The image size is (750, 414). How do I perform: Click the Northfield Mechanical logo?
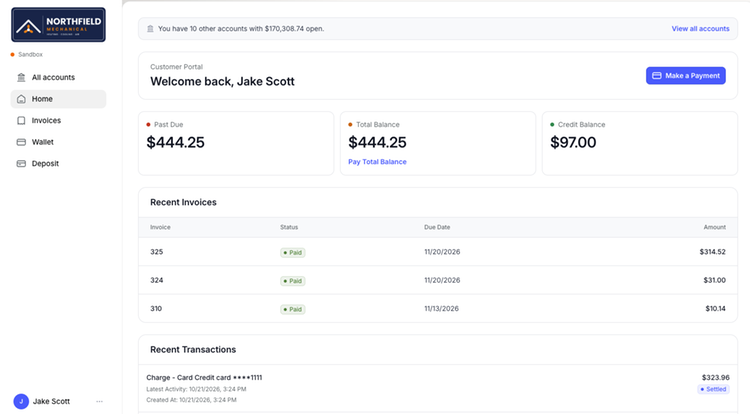click(58, 24)
